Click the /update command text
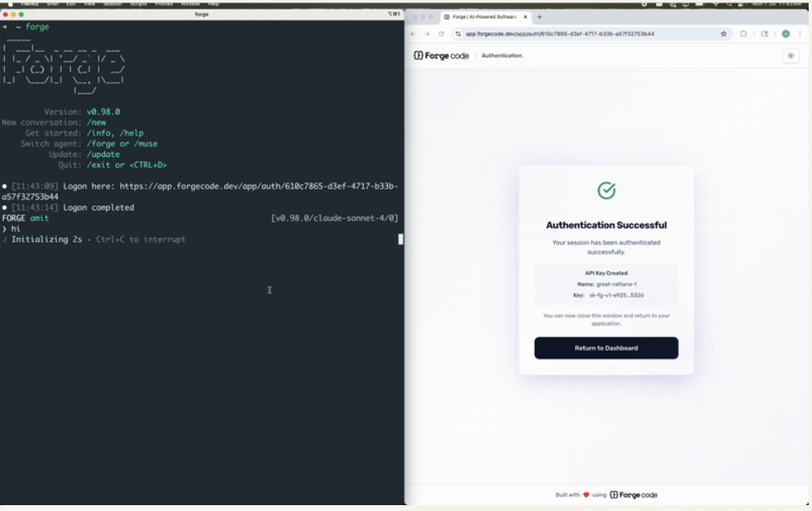 [103, 154]
